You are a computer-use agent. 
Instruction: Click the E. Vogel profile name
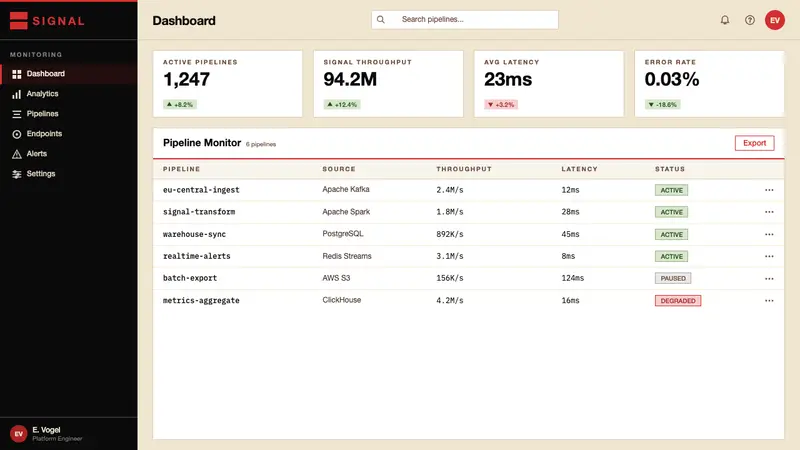click(46, 430)
